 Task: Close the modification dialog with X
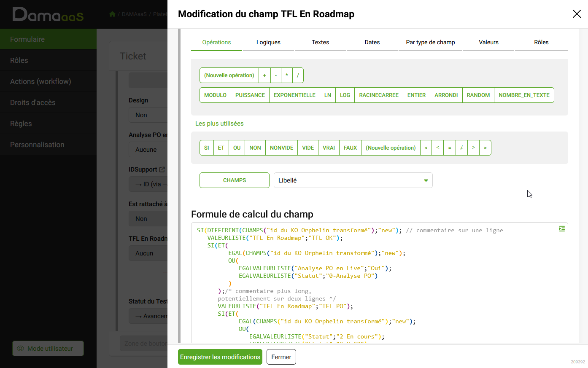(x=577, y=14)
